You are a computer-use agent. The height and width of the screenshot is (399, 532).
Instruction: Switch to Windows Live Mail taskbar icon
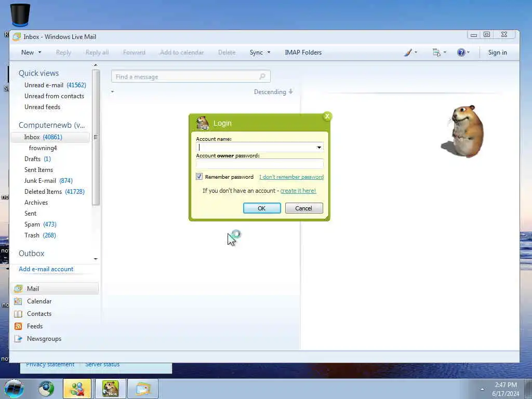click(143, 389)
